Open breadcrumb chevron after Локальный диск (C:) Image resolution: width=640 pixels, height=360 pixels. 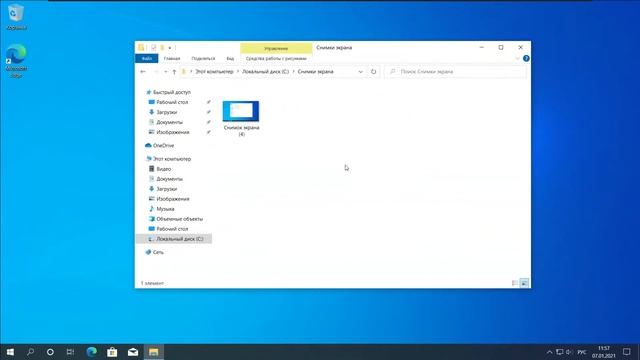[x=293, y=71]
